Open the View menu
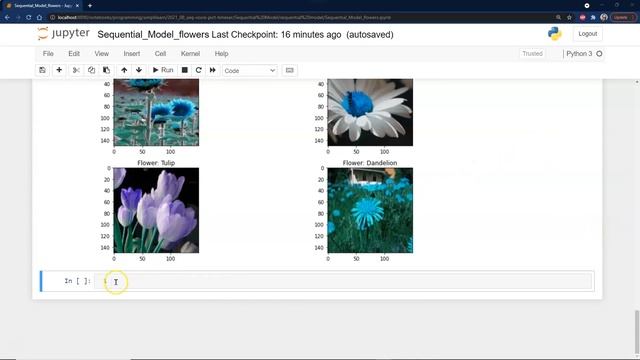 [x=102, y=53]
